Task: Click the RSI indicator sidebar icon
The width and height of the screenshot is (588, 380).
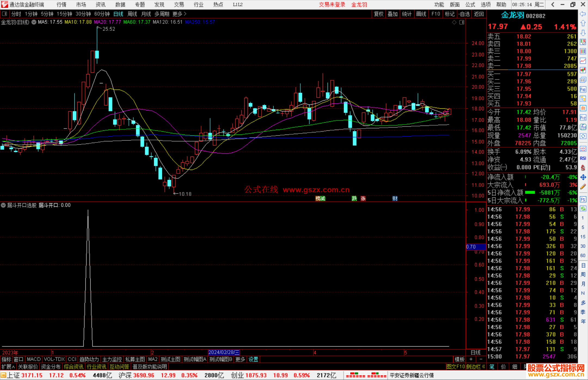Action: tap(583, 158)
